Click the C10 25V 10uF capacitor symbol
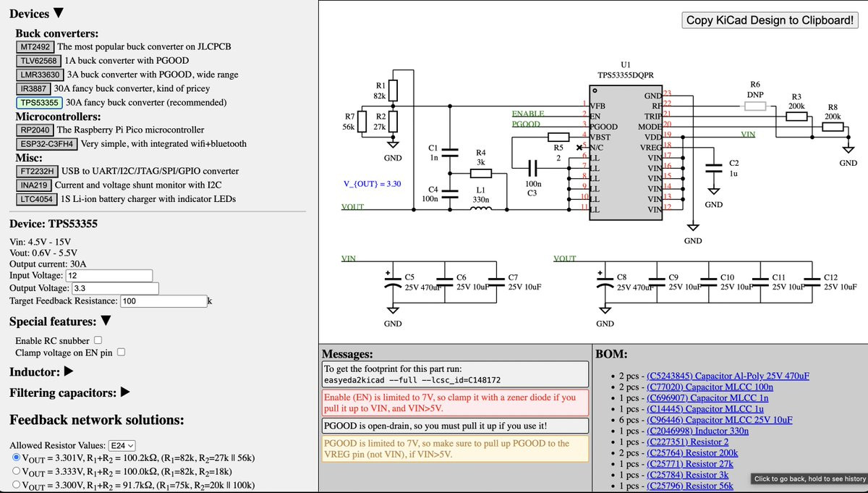Image resolution: width=868 pixels, height=493 pixels. click(708, 282)
